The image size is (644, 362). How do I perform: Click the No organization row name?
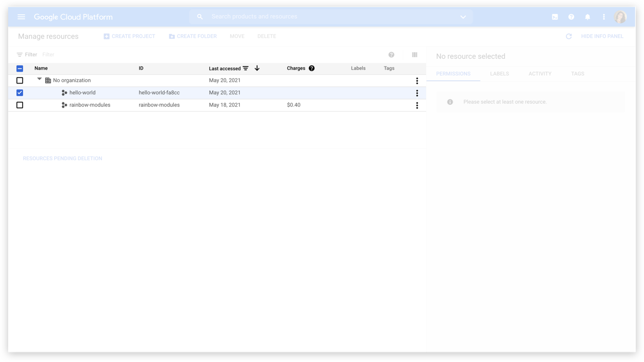pos(72,80)
